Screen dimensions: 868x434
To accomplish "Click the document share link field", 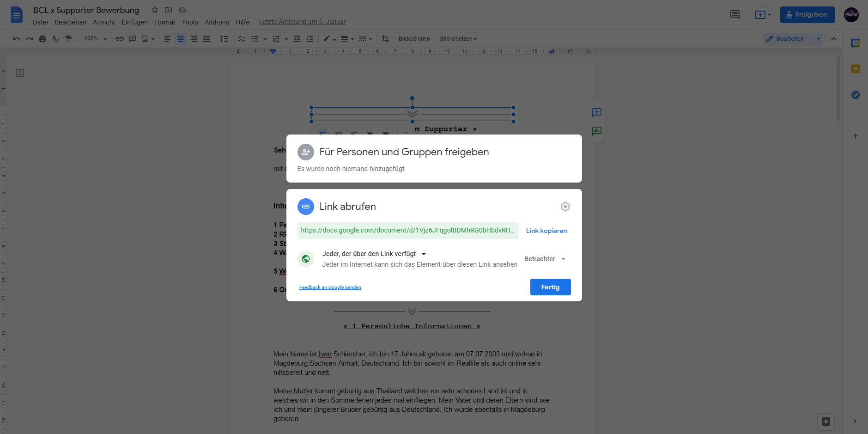I will coord(407,230).
